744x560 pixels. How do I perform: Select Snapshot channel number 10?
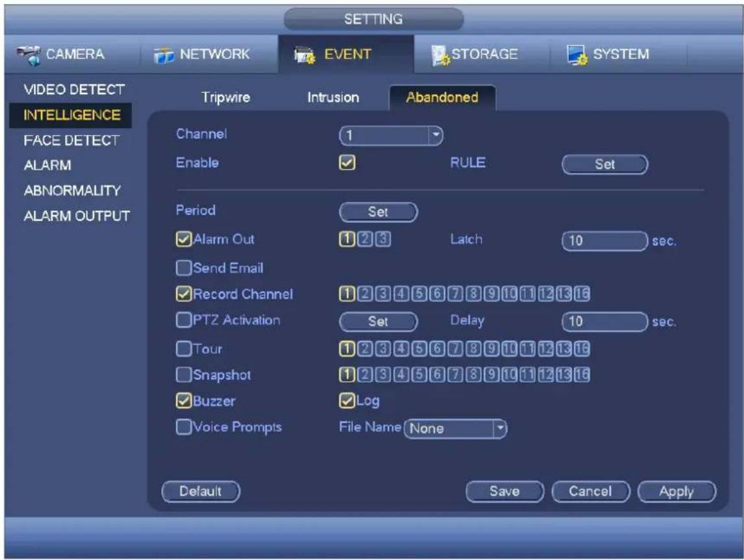pyautogui.click(x=509, y=375)
